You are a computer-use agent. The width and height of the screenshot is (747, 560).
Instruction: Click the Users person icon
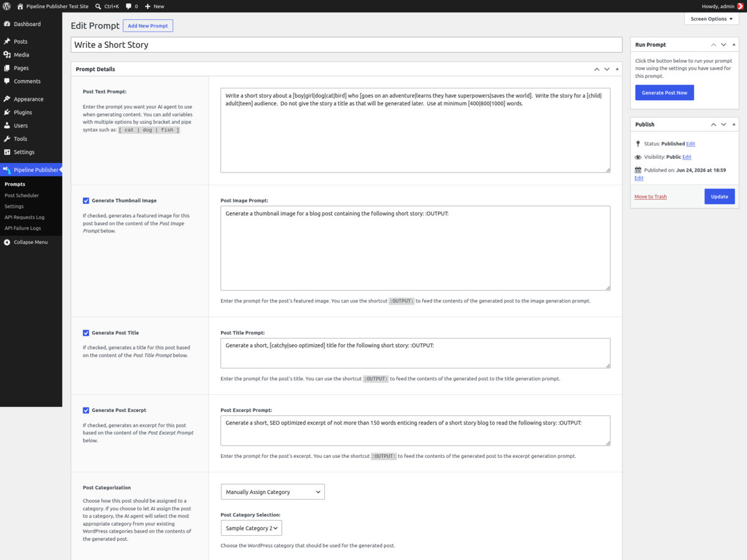pos(7,125)
